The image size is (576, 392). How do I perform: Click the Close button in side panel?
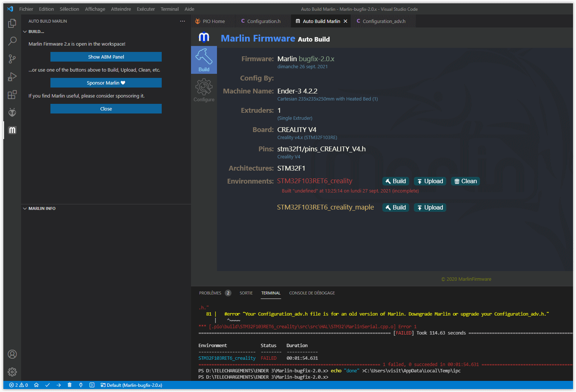click(106, 109)
